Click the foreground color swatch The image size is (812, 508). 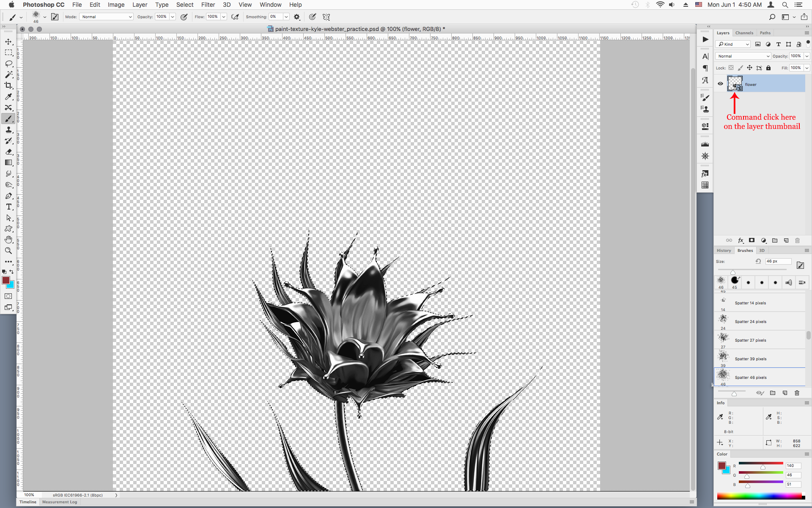pyautogui.click(x=6, y=280)
